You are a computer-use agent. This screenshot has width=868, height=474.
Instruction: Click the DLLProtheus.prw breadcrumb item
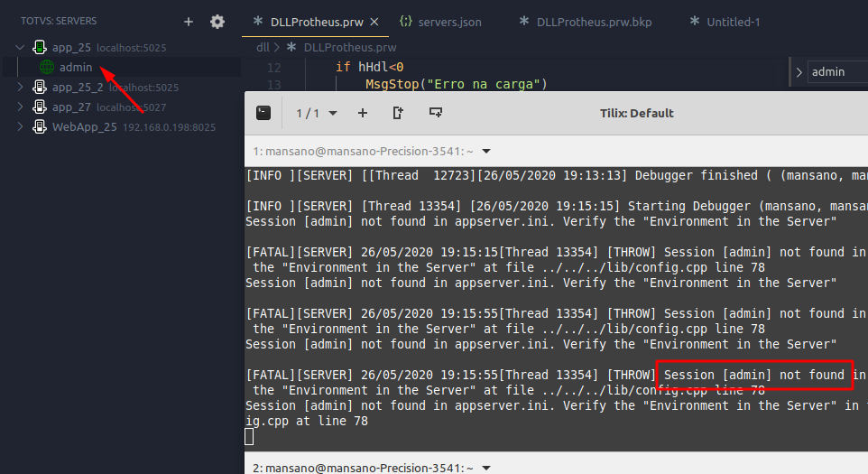click(x=350, y=47)
